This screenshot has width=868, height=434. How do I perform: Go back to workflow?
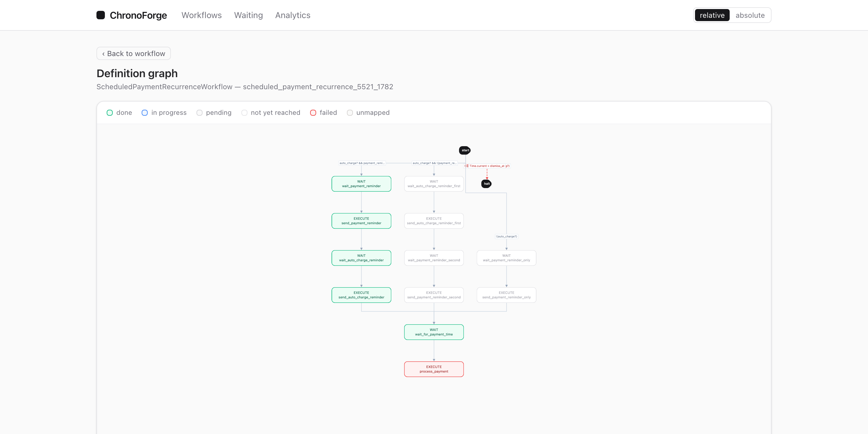134,54
